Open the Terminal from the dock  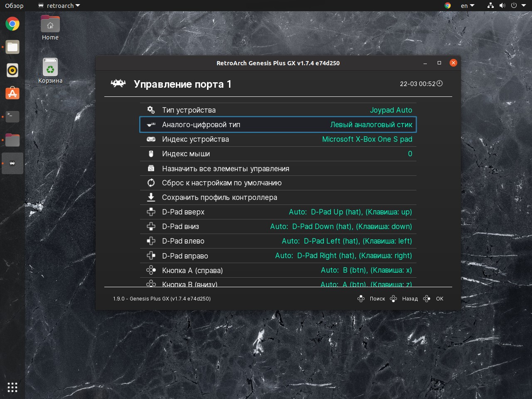tap(12, 117)
